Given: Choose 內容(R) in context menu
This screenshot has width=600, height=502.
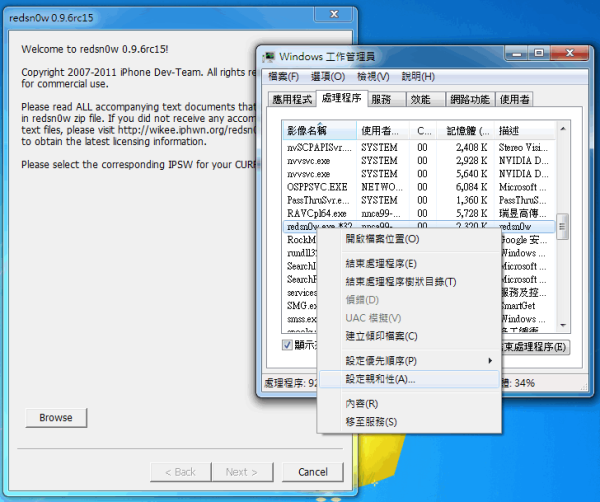Looking at the screenshot, I should pyautogui.click(x=409, y=404).
